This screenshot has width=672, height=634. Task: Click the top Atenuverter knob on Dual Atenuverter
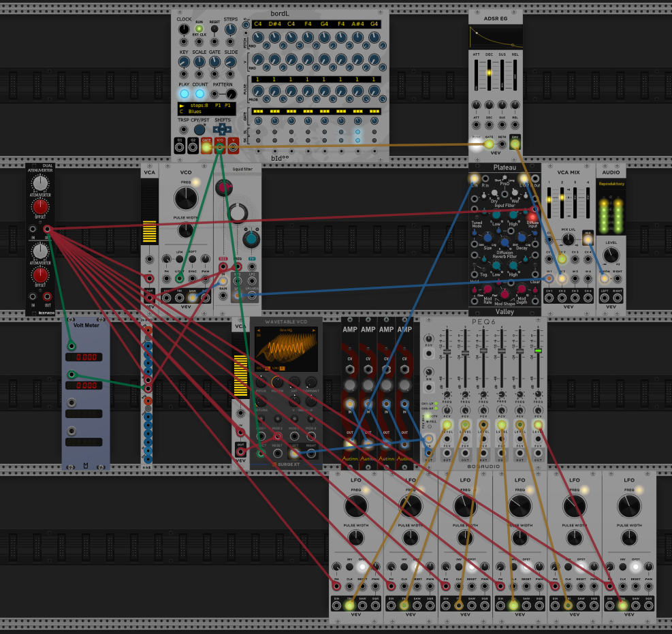(40, 183)
